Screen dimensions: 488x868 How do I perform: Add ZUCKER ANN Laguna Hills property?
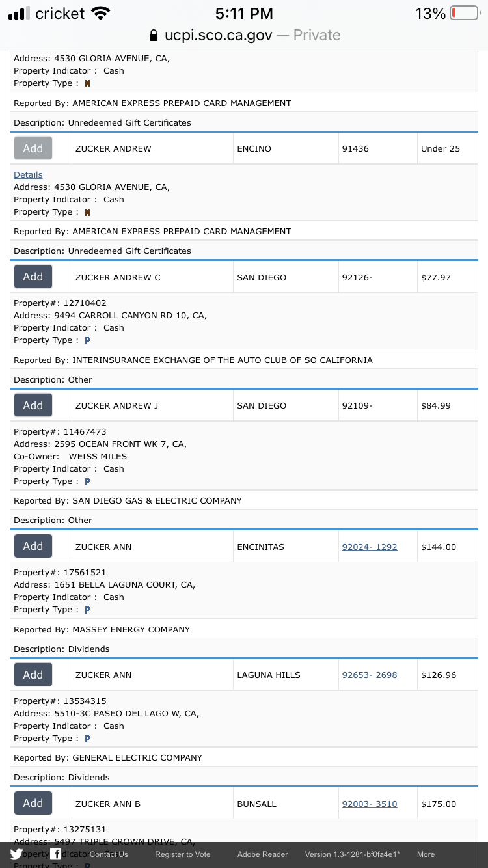click(x=33, y=675)
